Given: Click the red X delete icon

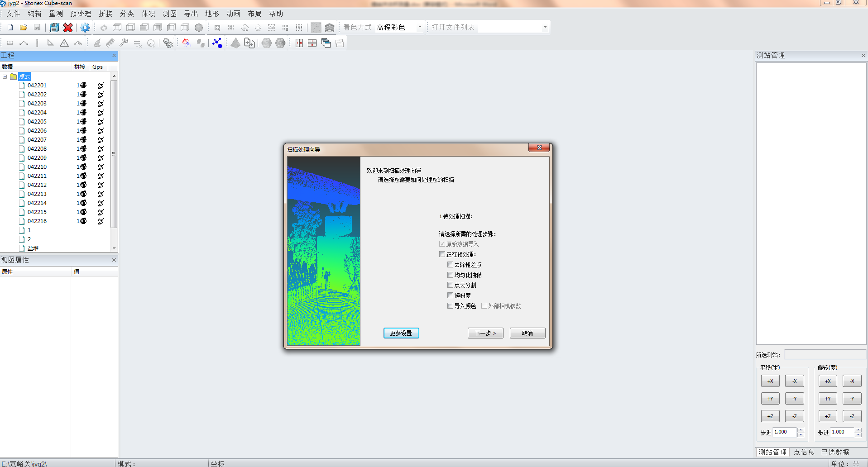Looking at the screenshot, I should (68, 28).
